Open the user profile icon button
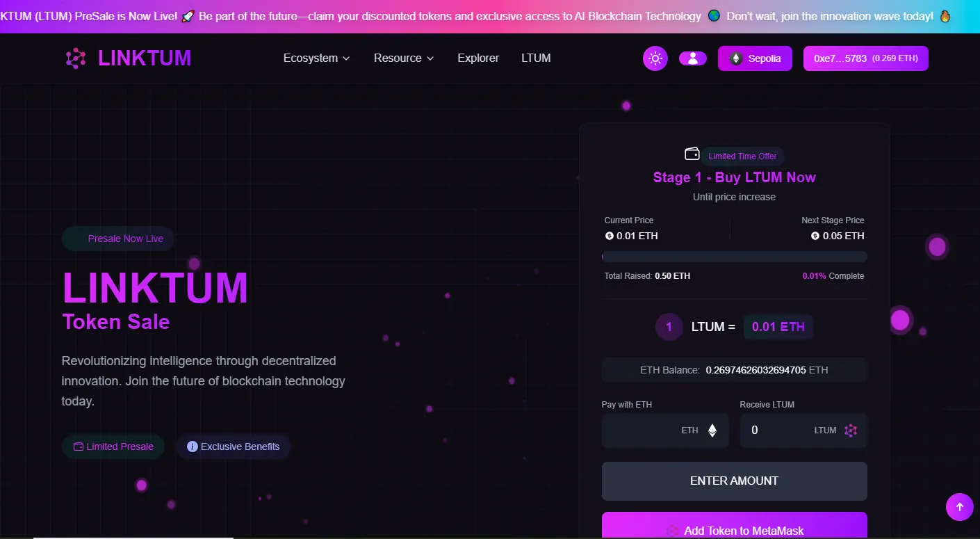Image resolution: width=980 pixels, height=539 pixels. pos(693,58)
